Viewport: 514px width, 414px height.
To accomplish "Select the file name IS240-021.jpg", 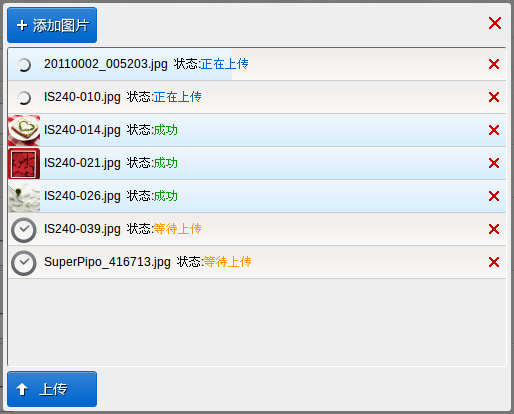I will coord(82,163).
